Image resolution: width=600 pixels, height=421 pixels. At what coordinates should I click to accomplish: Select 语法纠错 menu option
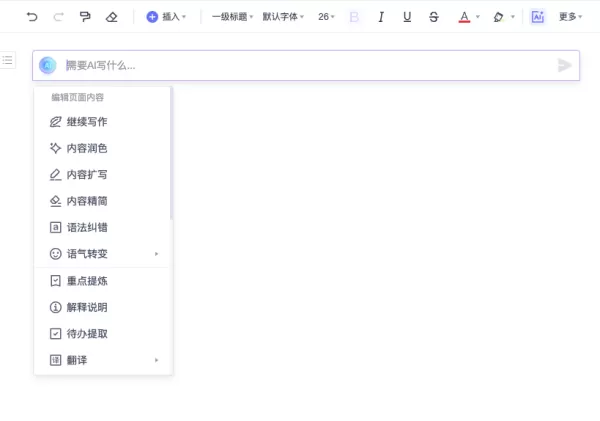pyautogui.click(x=103, y=227)
